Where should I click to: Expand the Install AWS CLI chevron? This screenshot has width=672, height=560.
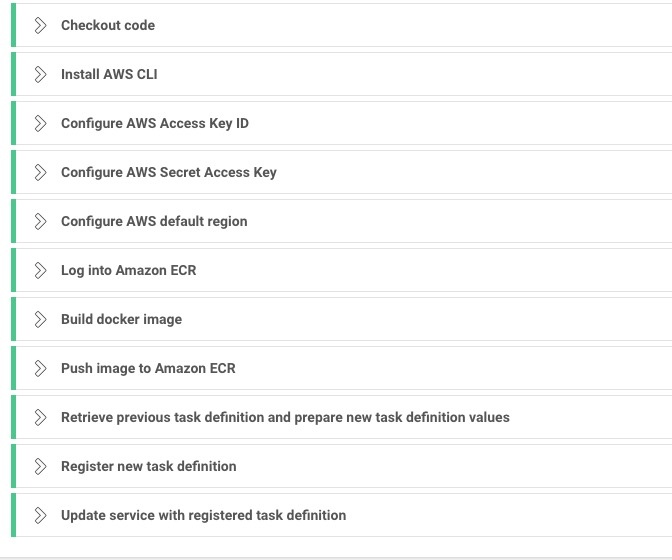tap(40, 74)
